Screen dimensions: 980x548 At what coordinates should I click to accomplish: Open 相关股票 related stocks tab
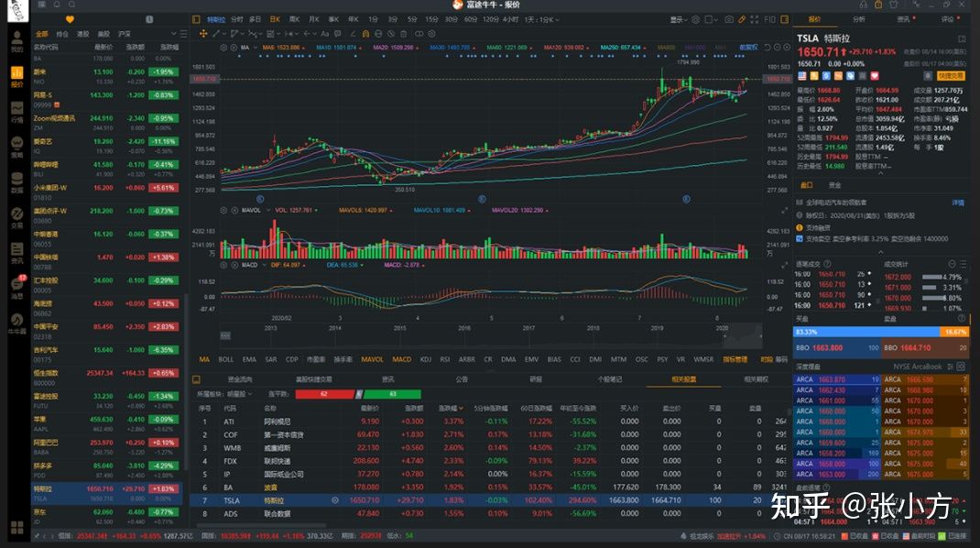pos(684,379)
